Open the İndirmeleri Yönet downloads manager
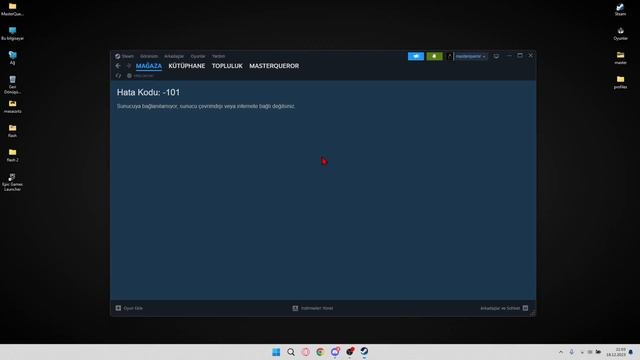 [317, 308]
